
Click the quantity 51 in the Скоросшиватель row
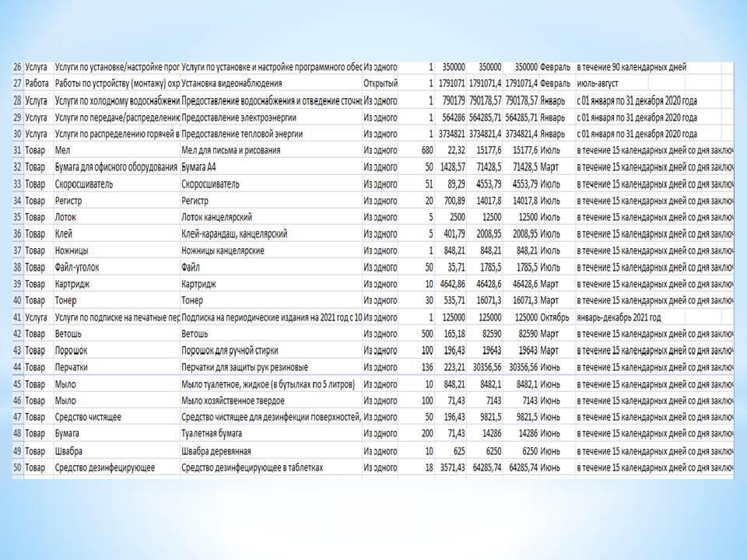(x=428, y=184)
